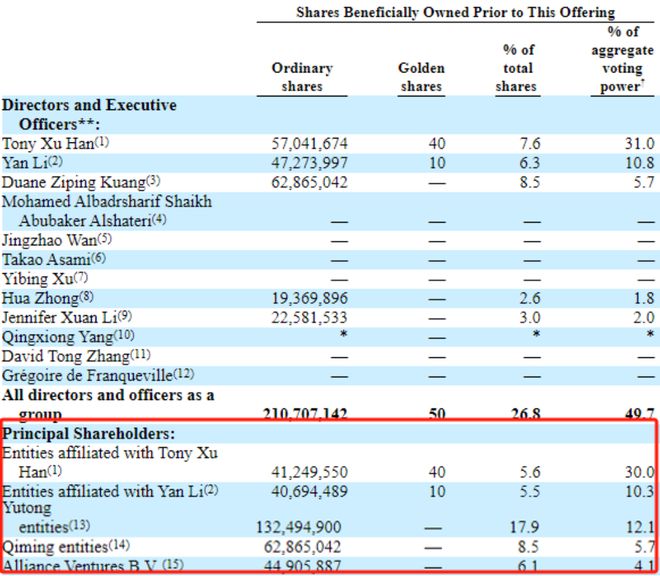Click Duane Ziping Kuang row name

point(81,182)
